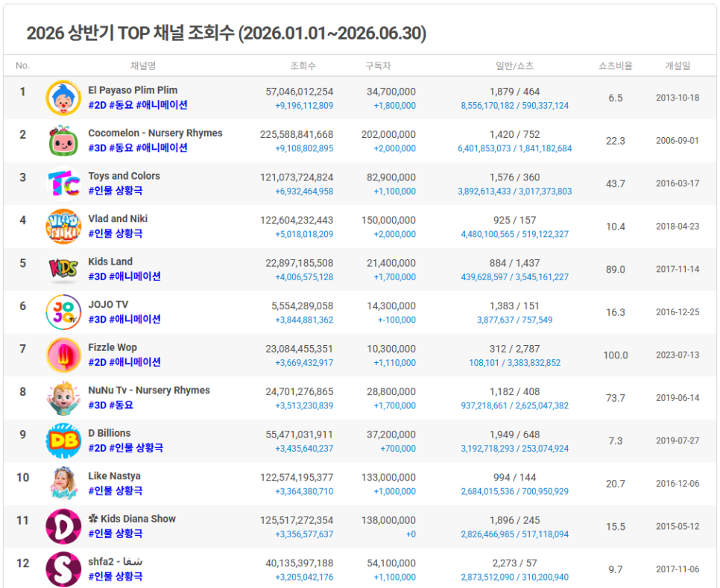The width and height of the screenshot is (720, 588).
Task: Open Like Nastya channel avatar
Action: [x=63, y=484]
